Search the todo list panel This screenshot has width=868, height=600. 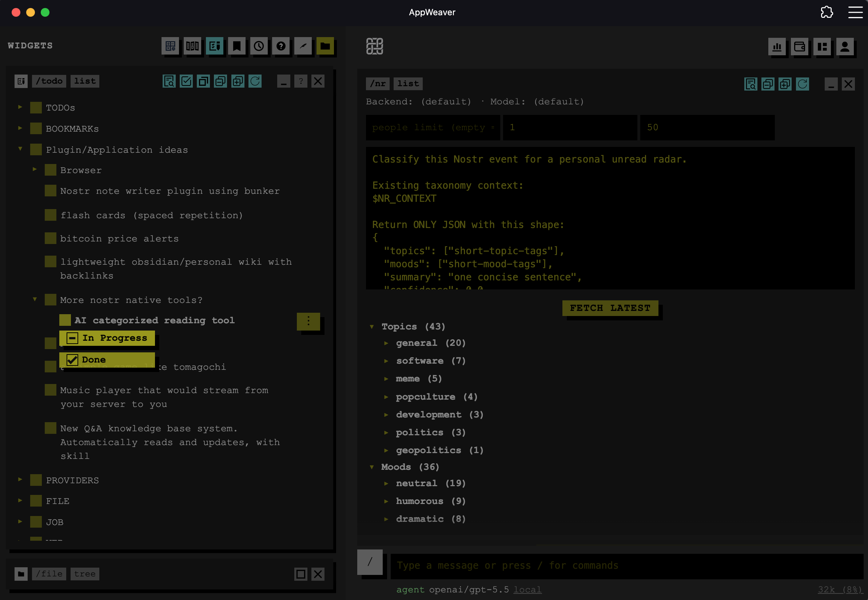(x=169, y=81)
